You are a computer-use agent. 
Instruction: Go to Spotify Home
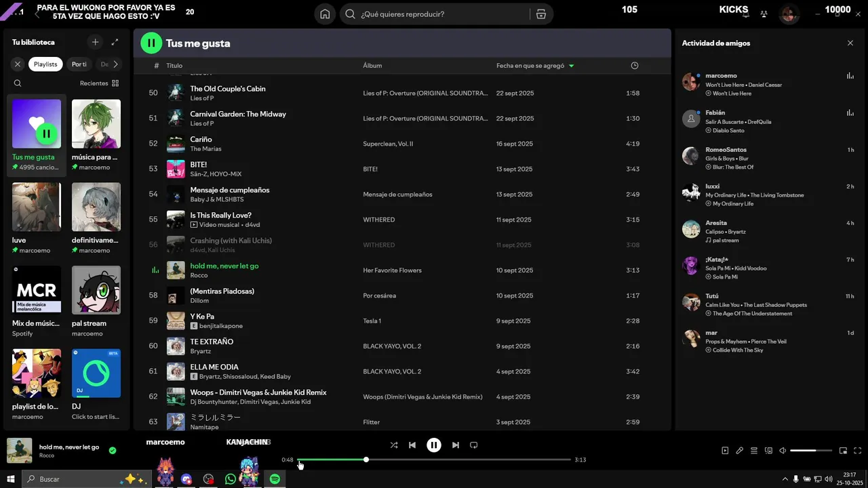coord(325,14)
